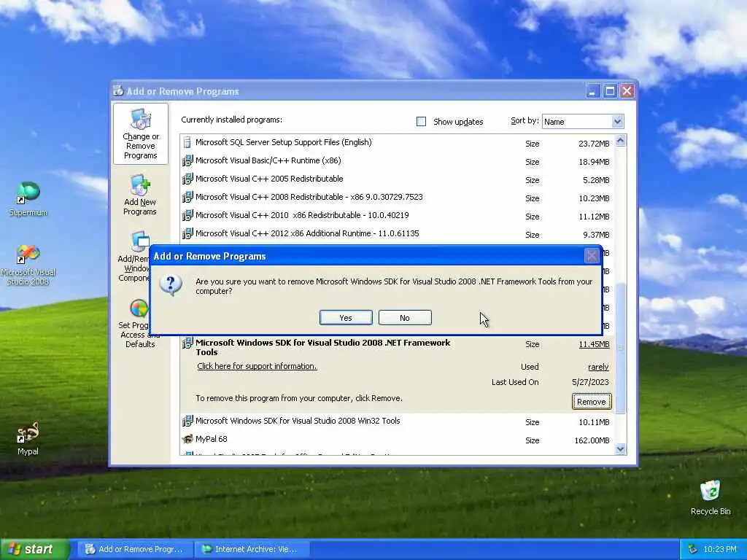Click the rarely used link
The image size is (747, 560).
(598, 367)
